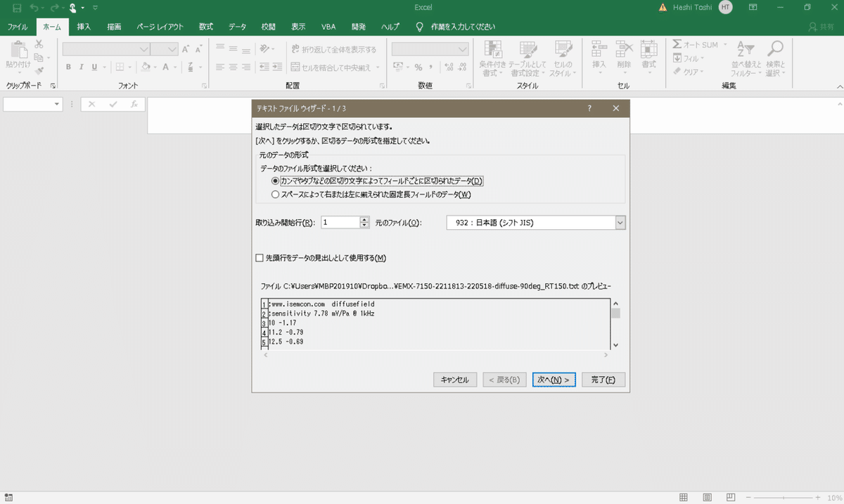Open the font size dropdown
The width and height of the screenshot is (844, 504).
coord(173,49)
